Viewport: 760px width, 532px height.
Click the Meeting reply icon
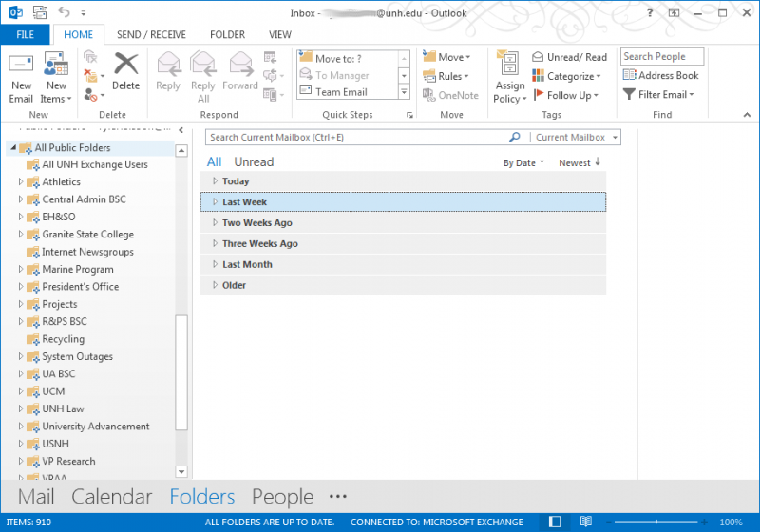(x=270, y=57)
